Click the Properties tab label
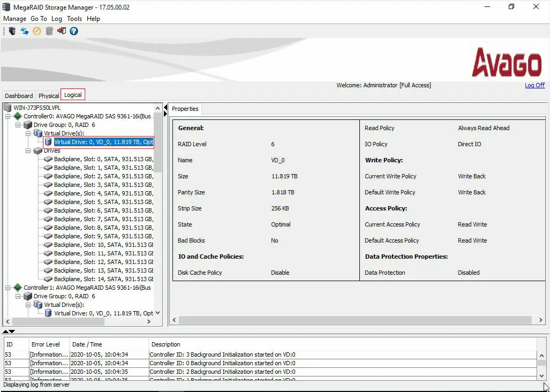The image size is (550, 392). (x=185, y=108)
